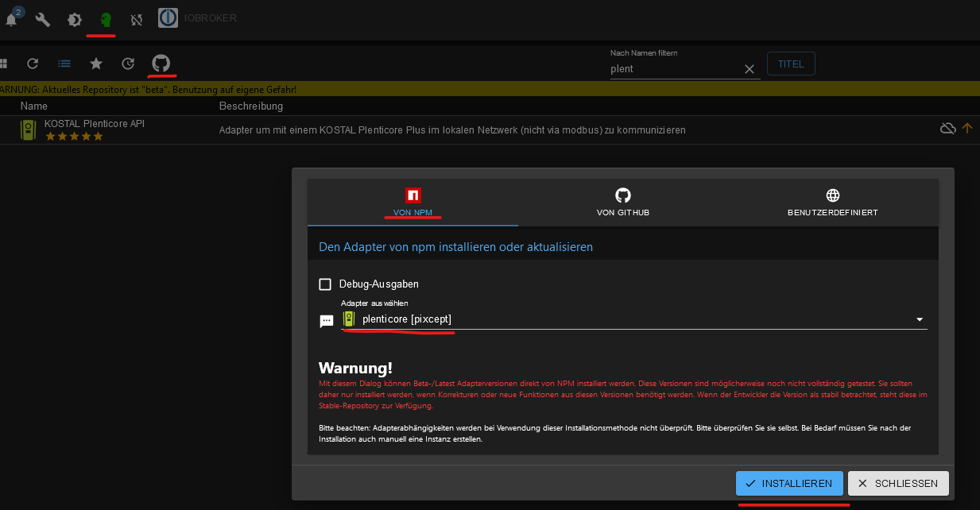Clear the name filter with X icon
980x510 pixels.
(749, 69)
